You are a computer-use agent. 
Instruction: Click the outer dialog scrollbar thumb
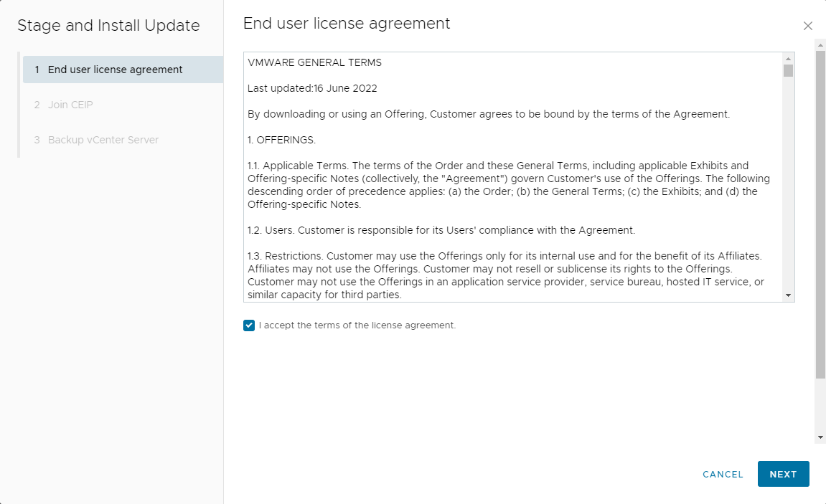point(820,215)
